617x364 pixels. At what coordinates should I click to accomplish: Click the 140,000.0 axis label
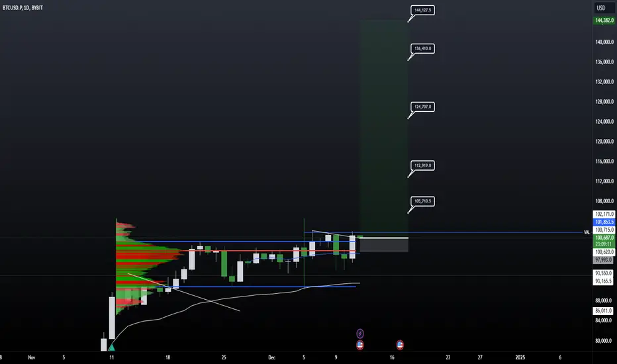604,42
